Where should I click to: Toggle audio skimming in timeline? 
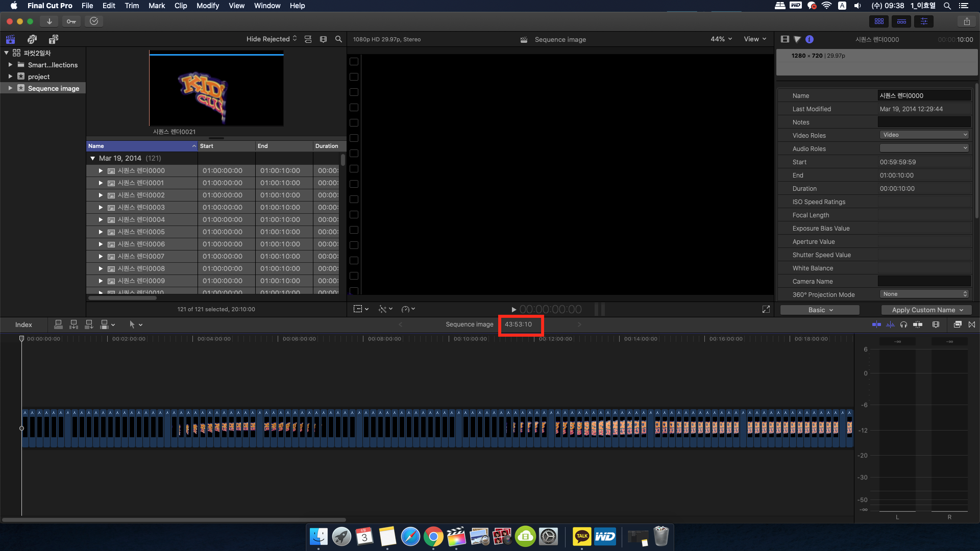(891, 324)
